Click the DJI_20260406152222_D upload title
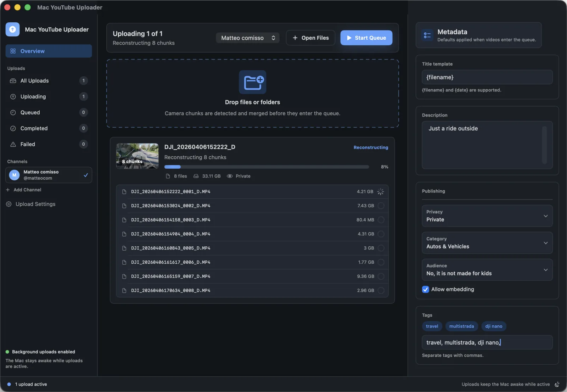The image size is (567, 392). point(200,147)
